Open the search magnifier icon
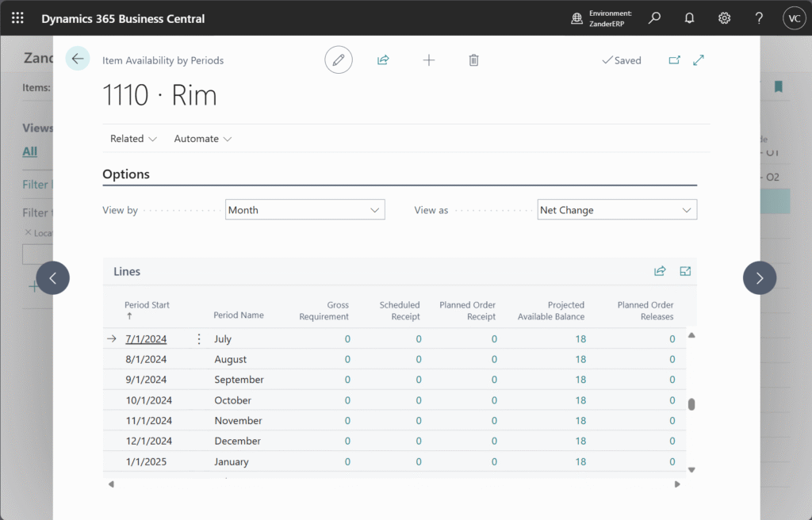 (x=654, y=18)
